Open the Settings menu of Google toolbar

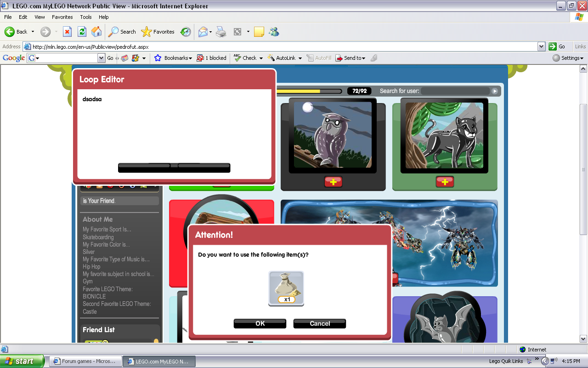[568, 58]
